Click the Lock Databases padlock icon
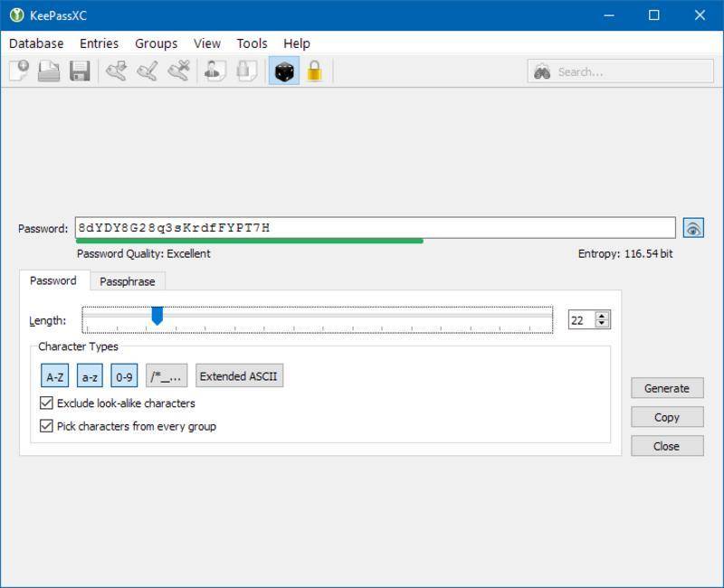 tap(314, 71)
